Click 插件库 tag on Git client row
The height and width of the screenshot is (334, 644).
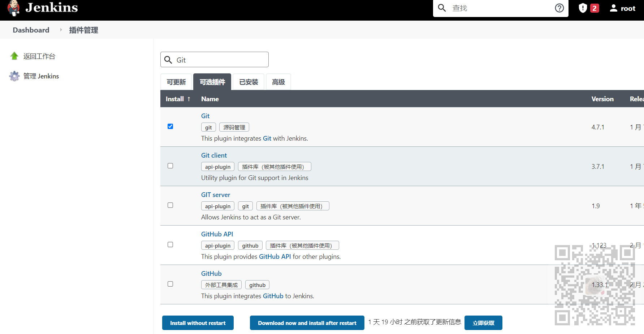pos(275,167)
